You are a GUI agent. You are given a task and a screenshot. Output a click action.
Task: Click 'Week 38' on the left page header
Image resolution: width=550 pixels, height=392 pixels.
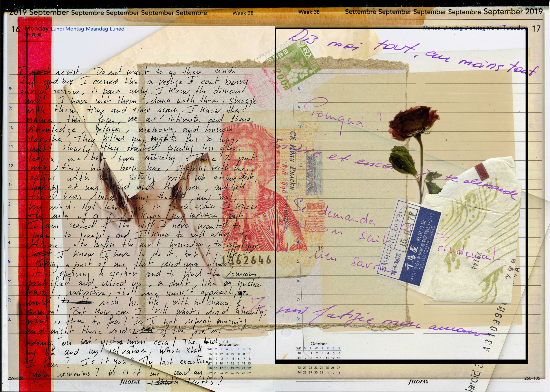coord(243,13)
